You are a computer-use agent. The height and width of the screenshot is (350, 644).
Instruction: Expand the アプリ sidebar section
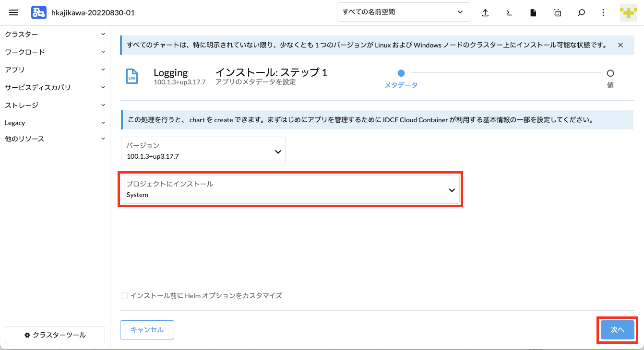pos(55,70)
